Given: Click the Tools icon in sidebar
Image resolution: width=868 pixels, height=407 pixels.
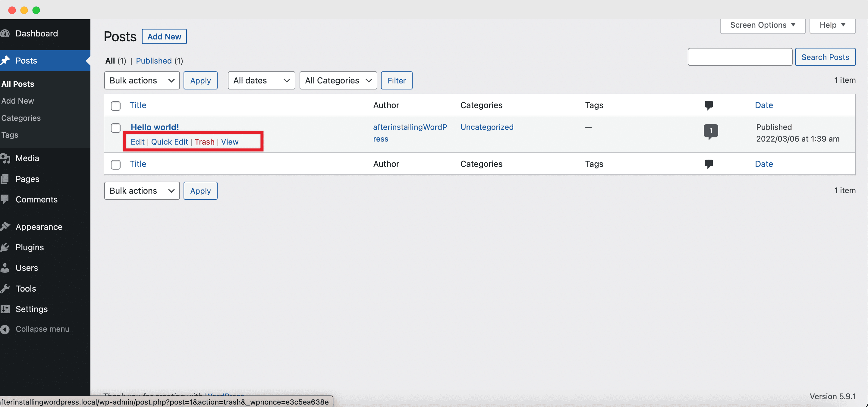Looking at the screenshot, I should tap(6, 288).
